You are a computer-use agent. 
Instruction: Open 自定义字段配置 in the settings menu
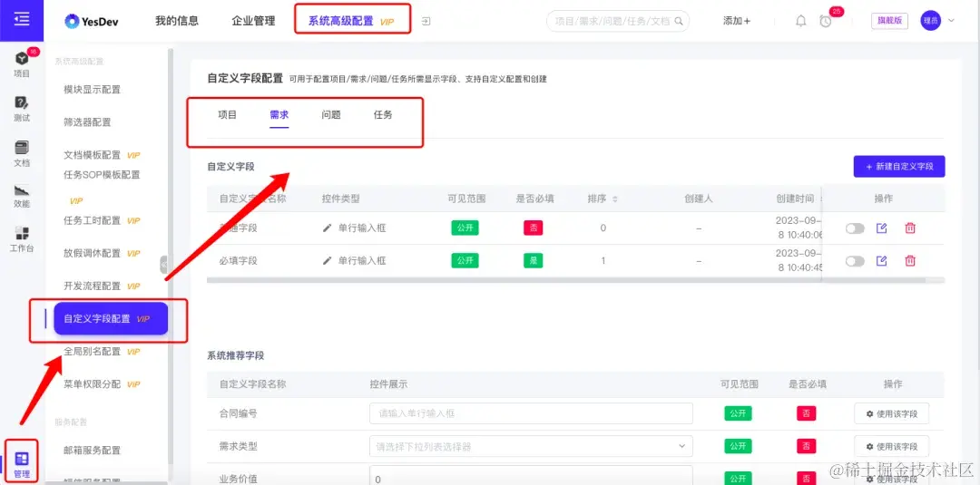(x=111, y=318)
